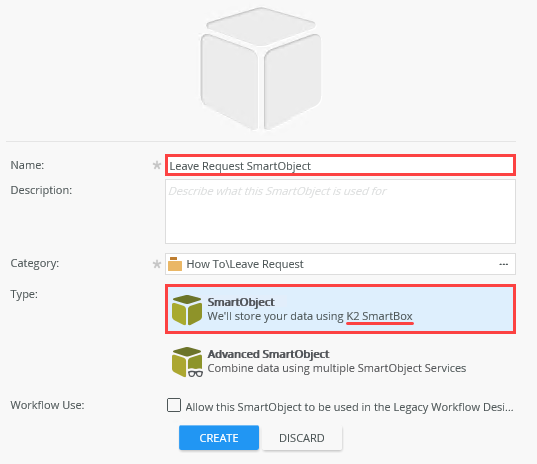Click the SmartObject cube icon in Type

click(187, 310)
